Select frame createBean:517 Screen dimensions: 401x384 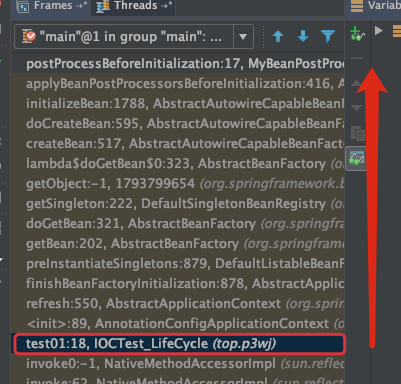click(x=178, y=143)
